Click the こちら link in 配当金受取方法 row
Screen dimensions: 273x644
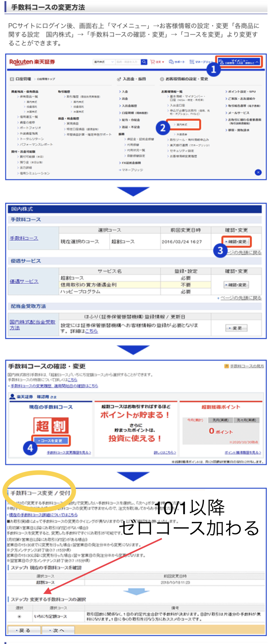[91, 331]
